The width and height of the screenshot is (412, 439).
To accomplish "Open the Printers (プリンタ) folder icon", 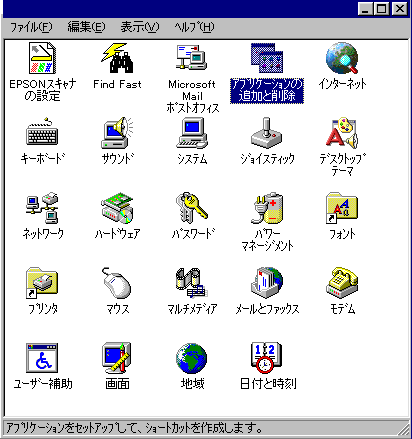I will 42,282.
